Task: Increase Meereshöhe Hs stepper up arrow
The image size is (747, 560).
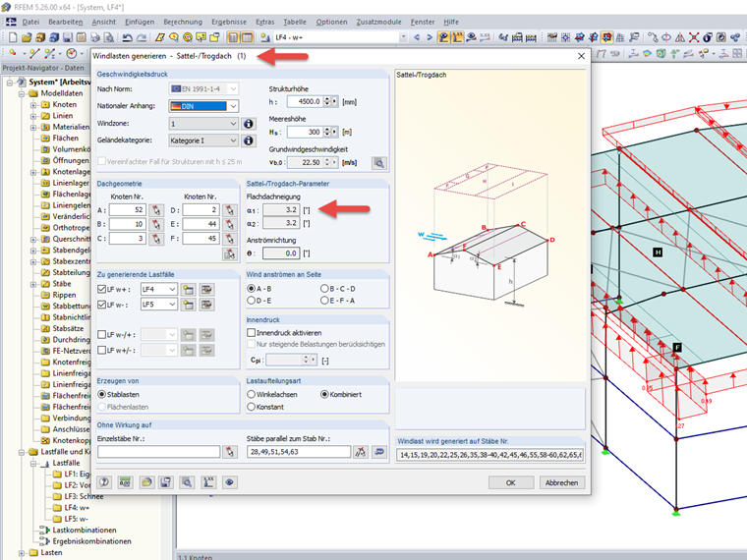Action: pyautogui.click(x=326, y=129)
